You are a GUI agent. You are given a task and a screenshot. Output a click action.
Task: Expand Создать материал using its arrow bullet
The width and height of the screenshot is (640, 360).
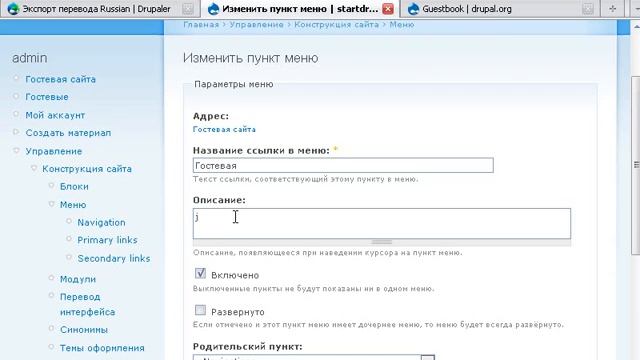tap(16, 132)
